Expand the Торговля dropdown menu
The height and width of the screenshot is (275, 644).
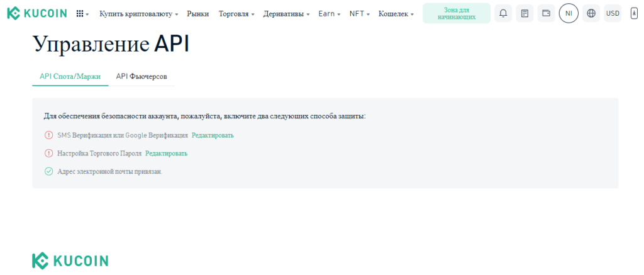(x=236, y=13)
